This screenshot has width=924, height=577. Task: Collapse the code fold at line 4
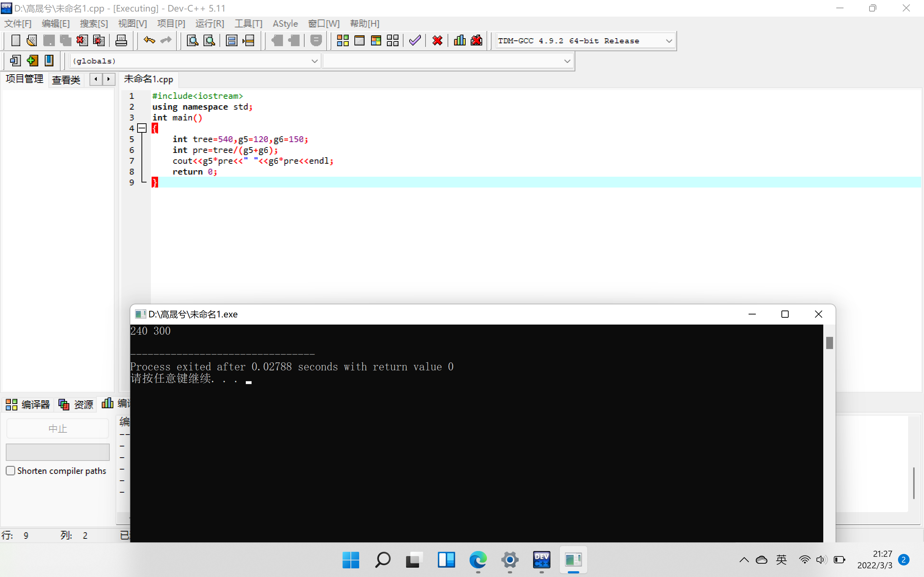point(141,128)
